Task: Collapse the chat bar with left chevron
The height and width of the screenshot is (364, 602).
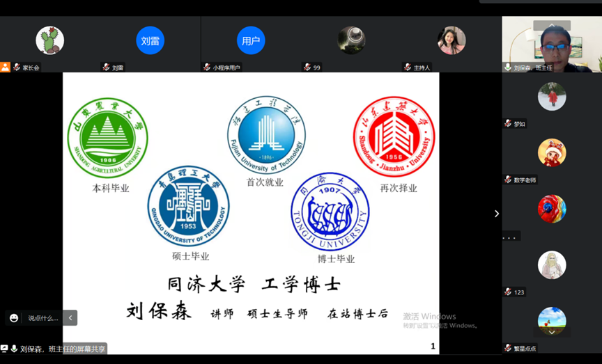Action: coord(70,318)
